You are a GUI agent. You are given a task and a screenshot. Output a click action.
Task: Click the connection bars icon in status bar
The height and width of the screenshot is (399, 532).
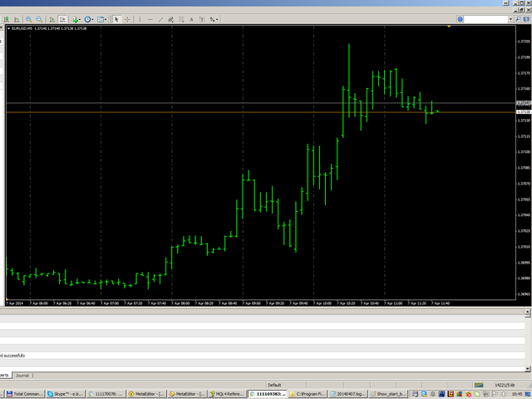pos(479,385)
